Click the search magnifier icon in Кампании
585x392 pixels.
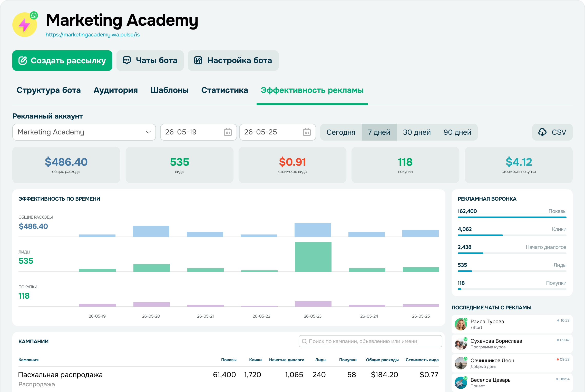304,341
